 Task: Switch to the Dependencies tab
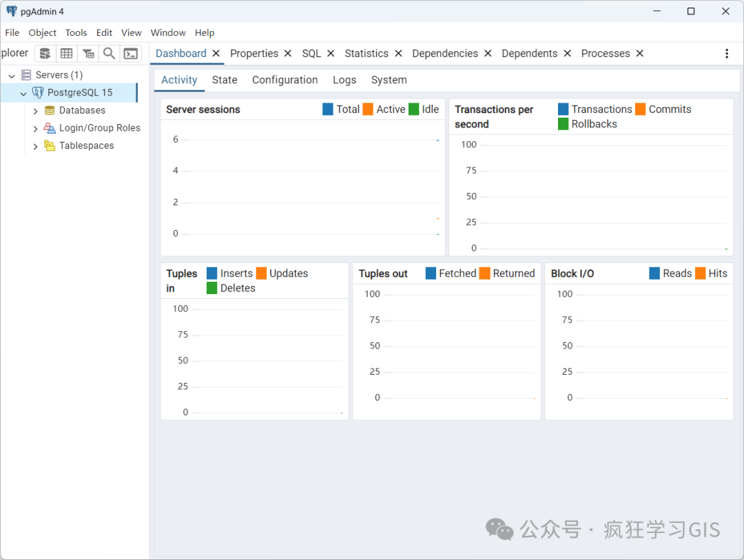click(x=445, y=53)
